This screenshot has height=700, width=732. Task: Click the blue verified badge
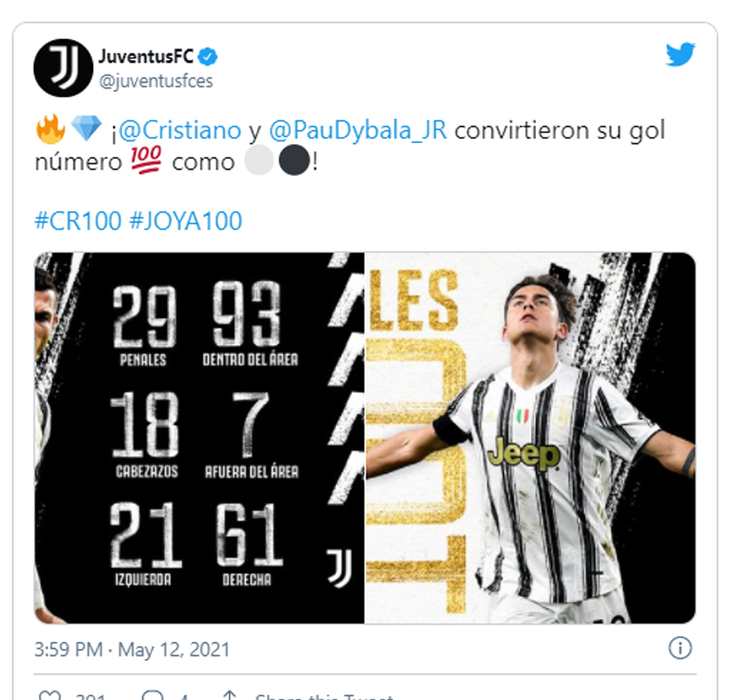(208, 57)
